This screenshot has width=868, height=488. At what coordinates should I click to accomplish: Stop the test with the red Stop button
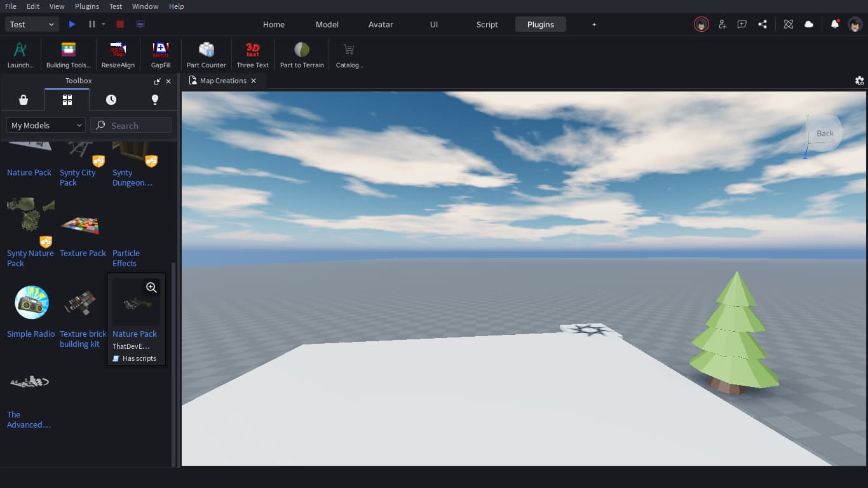[x=120, y=24]
